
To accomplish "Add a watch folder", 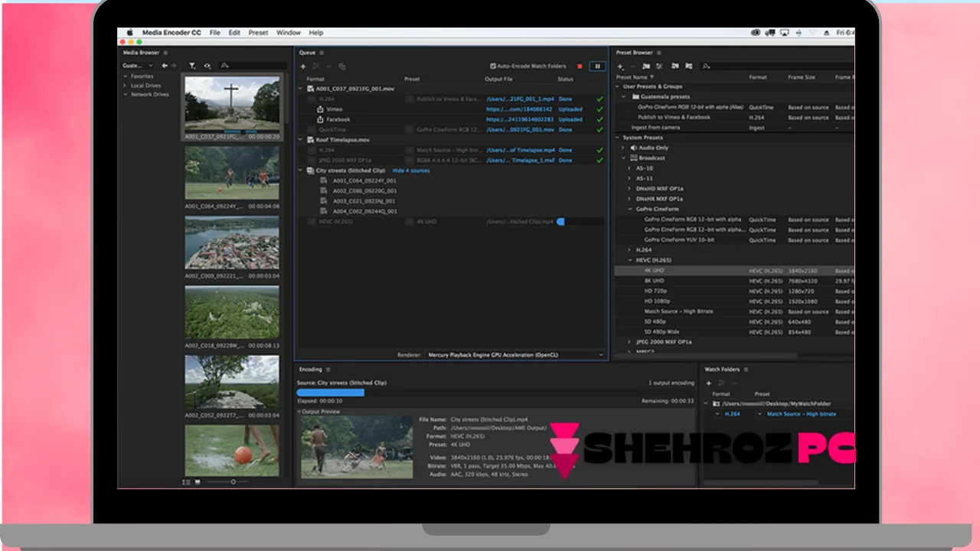I will (x=708, y=383).
